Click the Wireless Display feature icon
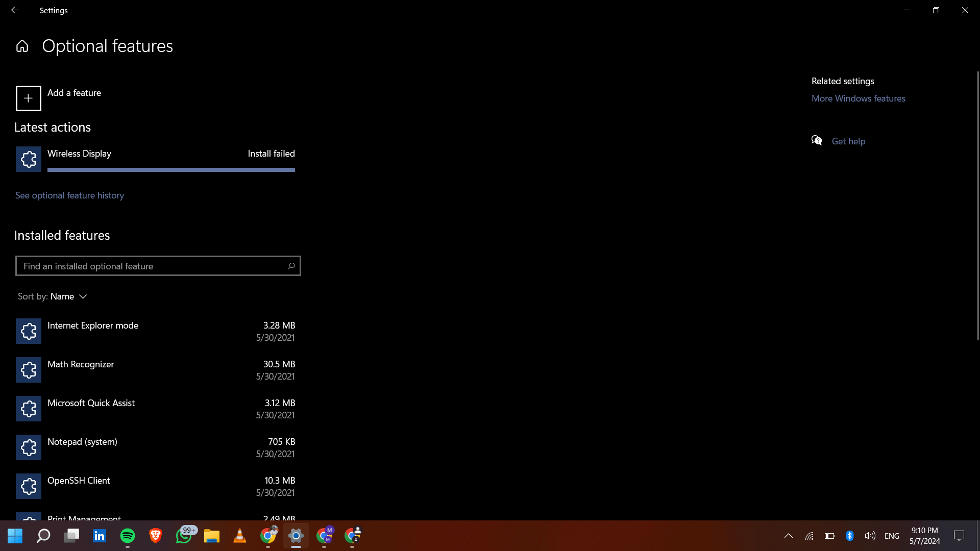This screenshot has width=980, height=551. point(29,159)
